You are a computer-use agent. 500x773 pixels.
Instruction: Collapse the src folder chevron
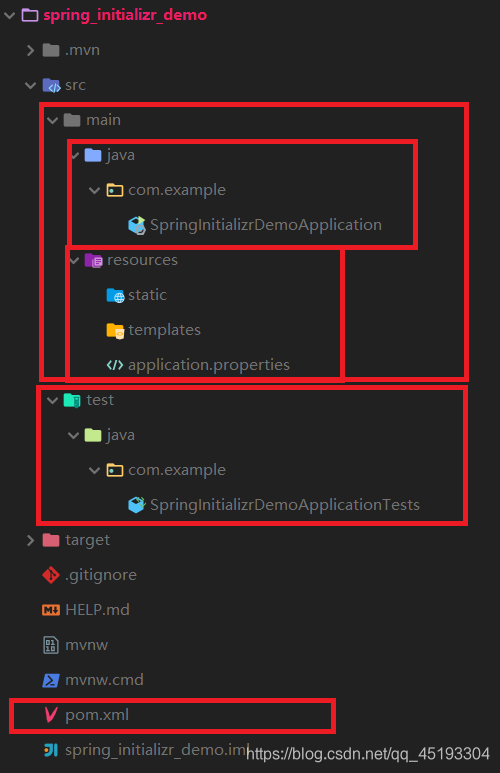31,85
